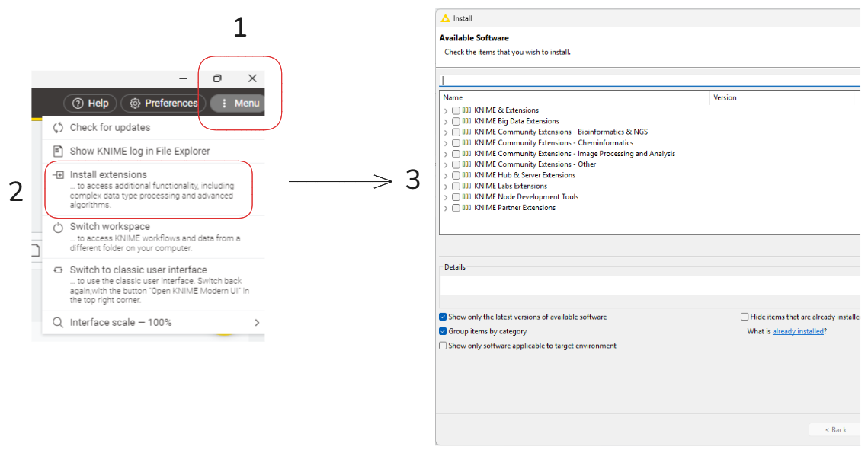Viewport: 868px width, 453px height.
Task: Click the three-dot Menu button
Action: pos(224,104)
